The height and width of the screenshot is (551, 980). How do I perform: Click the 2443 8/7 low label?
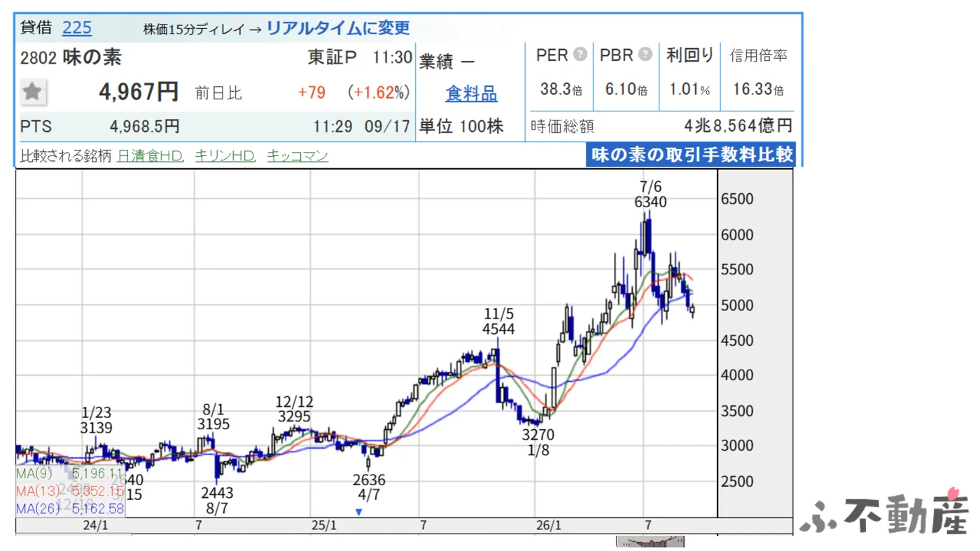click(217, 501)
